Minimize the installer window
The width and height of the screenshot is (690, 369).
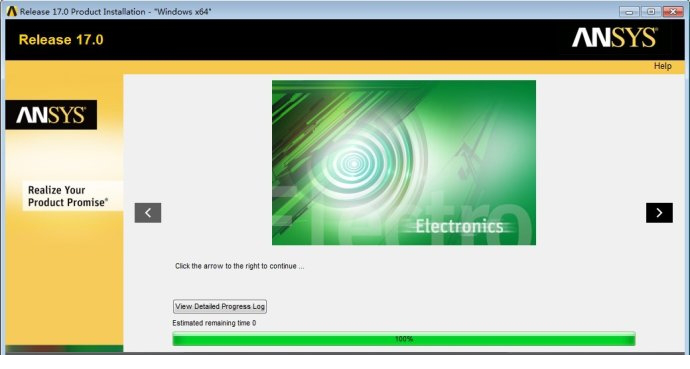pyautogui.click(x=629, y=12)
